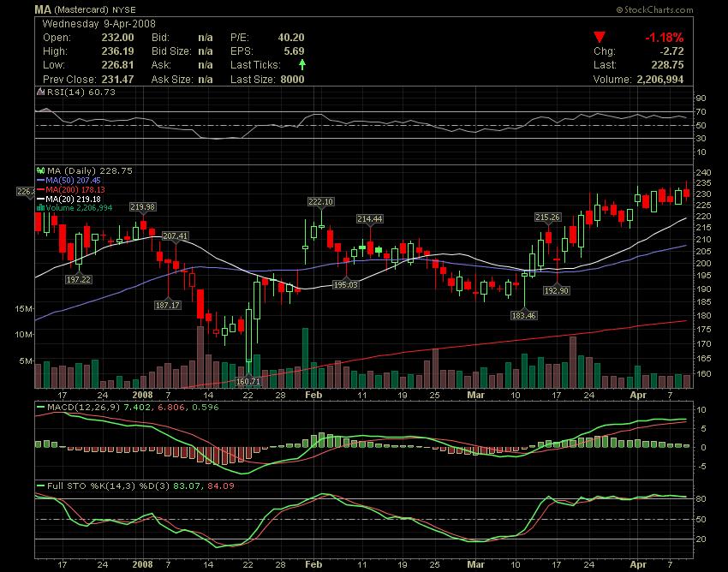
Task: Click the 219.98 price callout
Action: (x=142, y=206)
